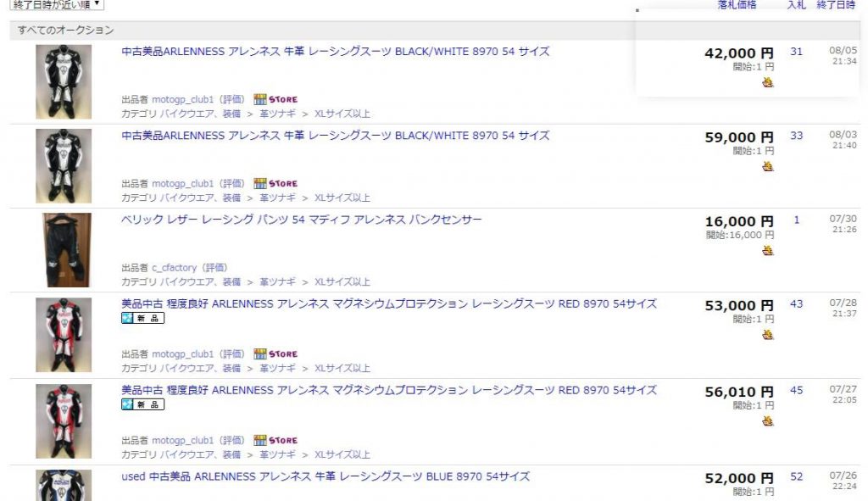This screenshot has width=868, height=501.
Task: Click the auction hammer icon under 53,000 円
Action: [x=767, y=335]
